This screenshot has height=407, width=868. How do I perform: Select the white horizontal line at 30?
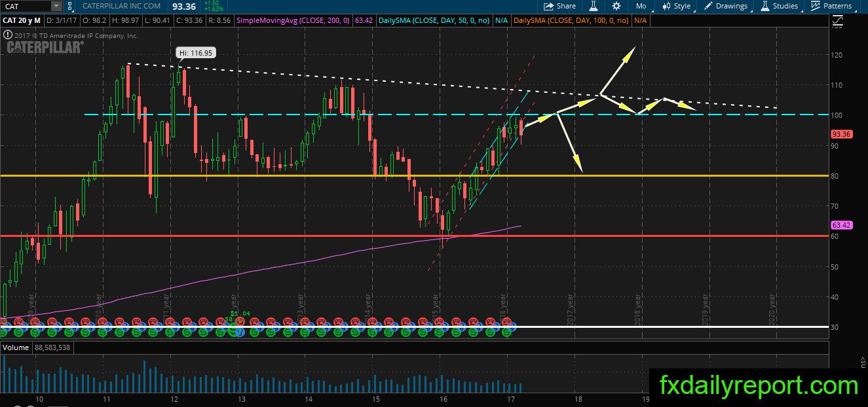pos(414,327)
